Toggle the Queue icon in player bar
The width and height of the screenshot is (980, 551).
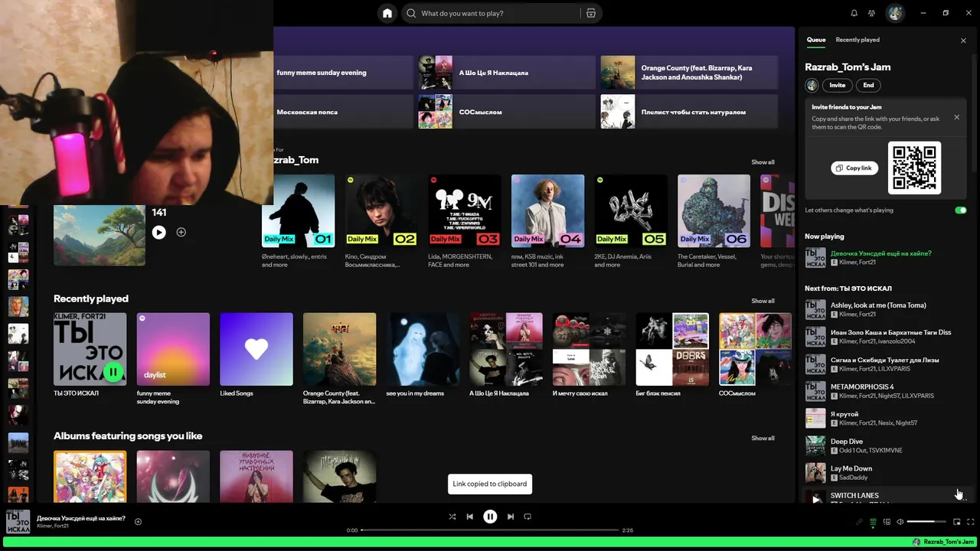pyautogui.click(x=873, y=522)
